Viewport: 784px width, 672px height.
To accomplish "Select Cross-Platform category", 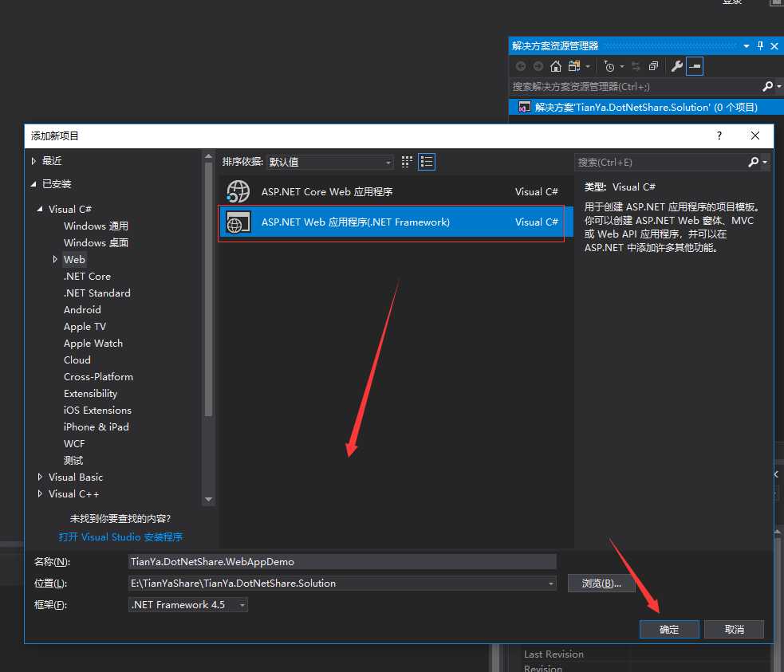I will pos(98,377).
